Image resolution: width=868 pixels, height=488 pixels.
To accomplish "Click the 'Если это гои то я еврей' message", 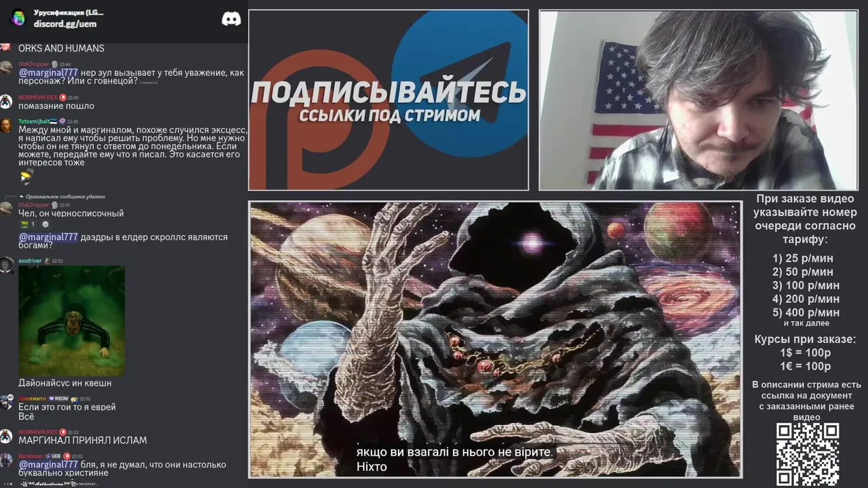I will pyautogui.click(x=67, y=407).
